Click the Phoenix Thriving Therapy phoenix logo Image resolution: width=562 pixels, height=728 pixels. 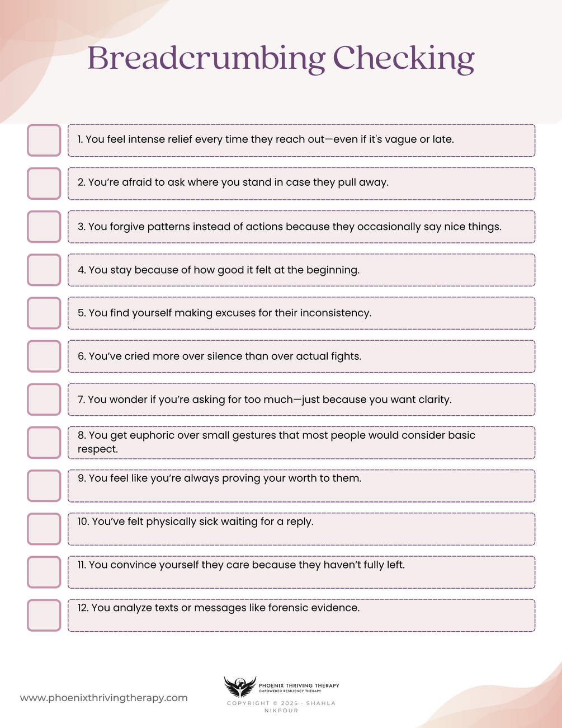240,687
